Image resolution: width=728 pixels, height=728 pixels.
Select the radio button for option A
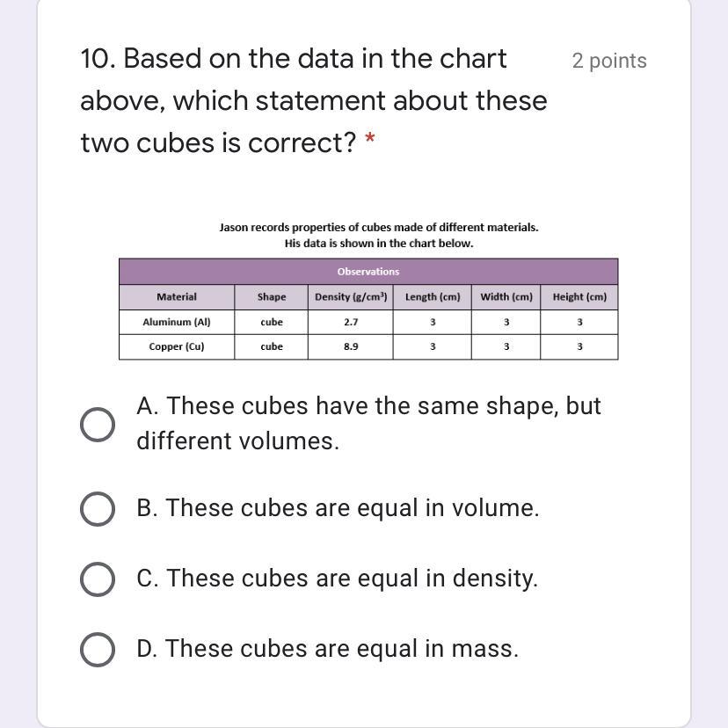(98, 424)
